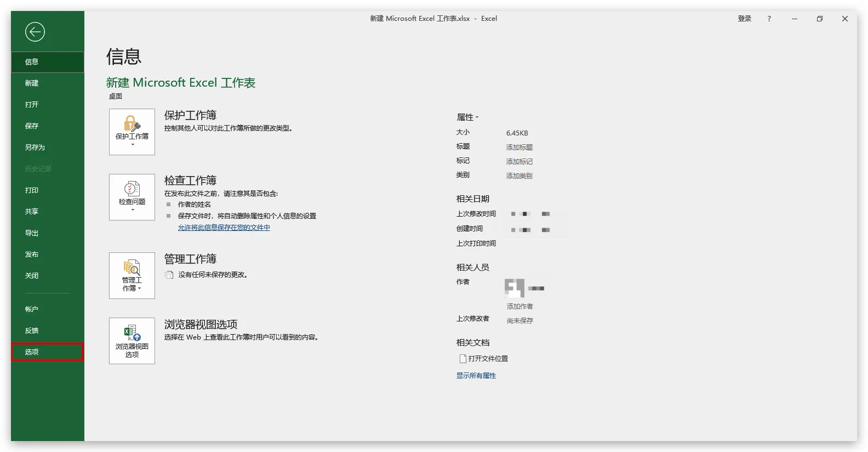Select 导出 (Export) in the sidebar
Image resolution: width=868 pixels, height=452 pixels.
[x=32, y=233]
